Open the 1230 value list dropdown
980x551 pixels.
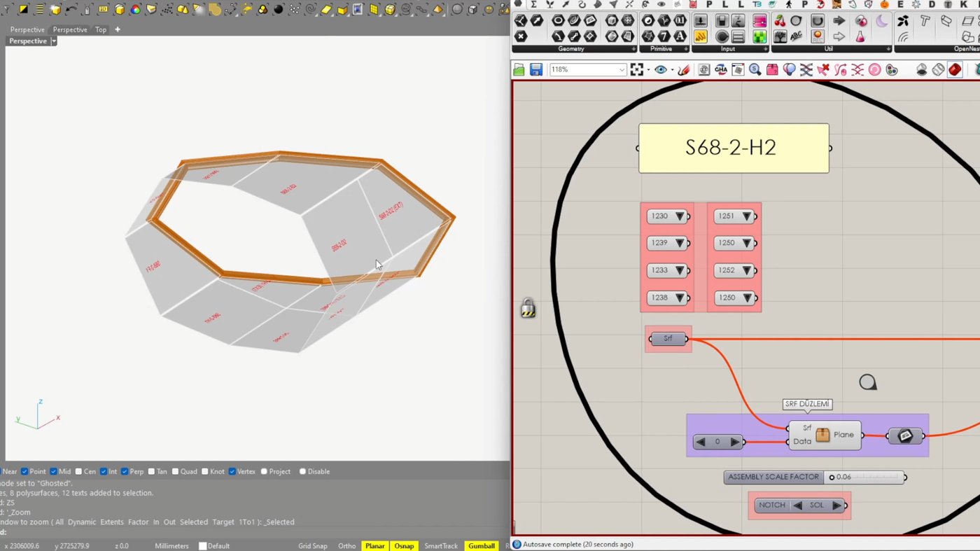679,216
